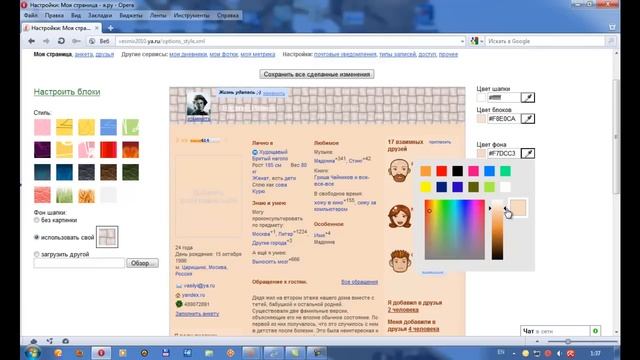Click the hue-saturation color field
Viewport: 640px width, 360px height.
(455, 230)
